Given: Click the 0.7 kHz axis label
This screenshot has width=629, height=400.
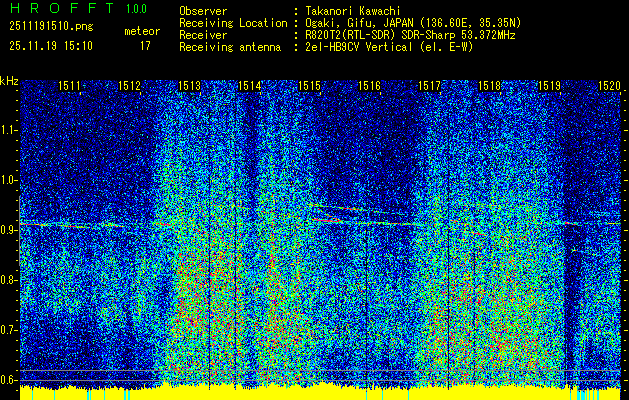Looking at the screenshot, I should point(8,330).
